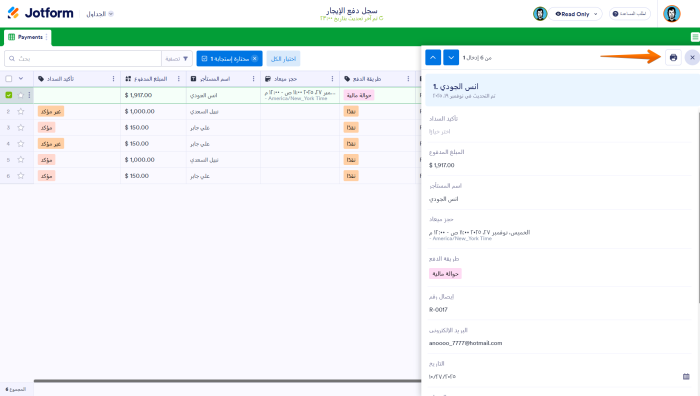Click the التاريخ date field in the panel
The width and height of the screenshot is (700, 396).
(x=560, y=376)
